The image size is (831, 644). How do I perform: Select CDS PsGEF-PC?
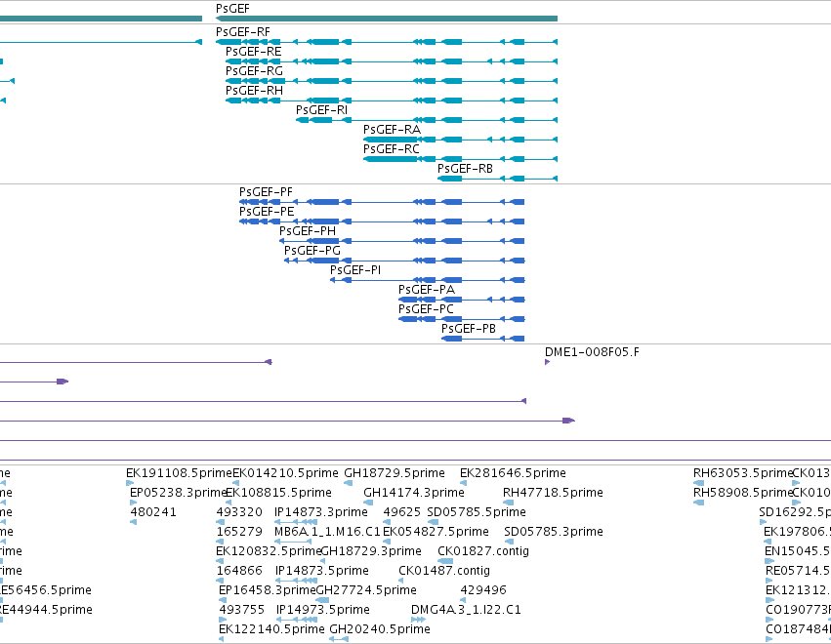pyautogui.click(x=462, y=319)
